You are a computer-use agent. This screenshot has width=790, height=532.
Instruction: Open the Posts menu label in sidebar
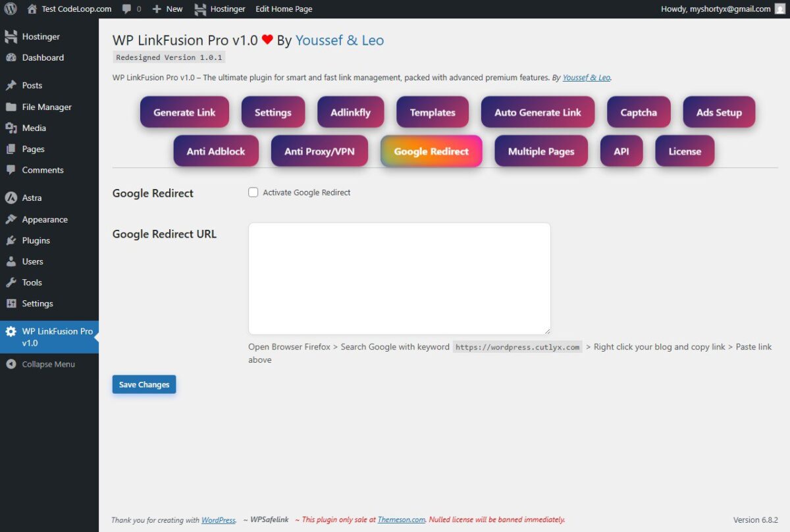coord(32,86)
